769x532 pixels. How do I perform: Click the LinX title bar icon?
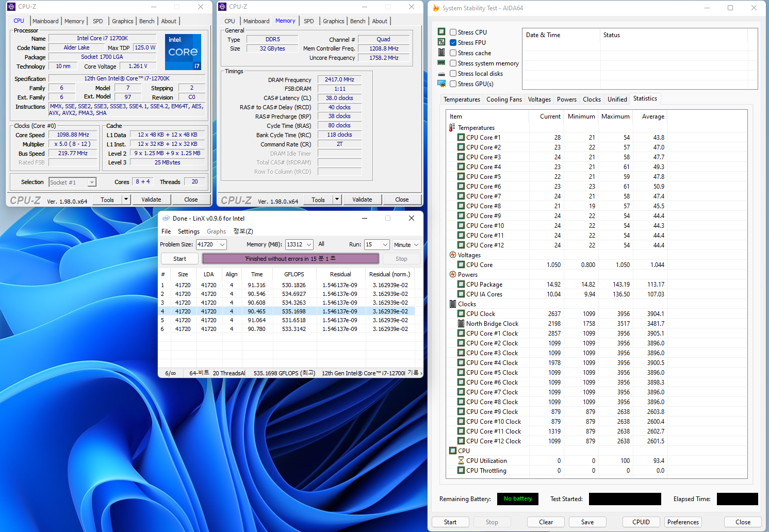[166, 219]
